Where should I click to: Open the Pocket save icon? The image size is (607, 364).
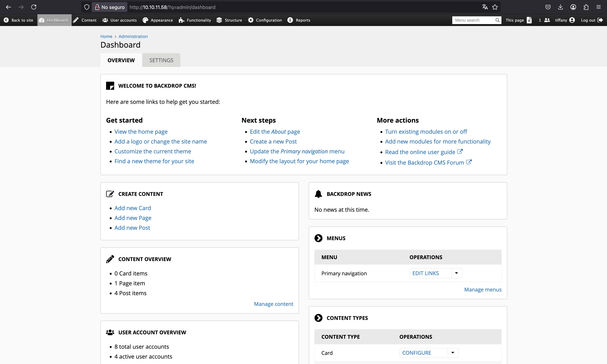click(x=548, y=7)
